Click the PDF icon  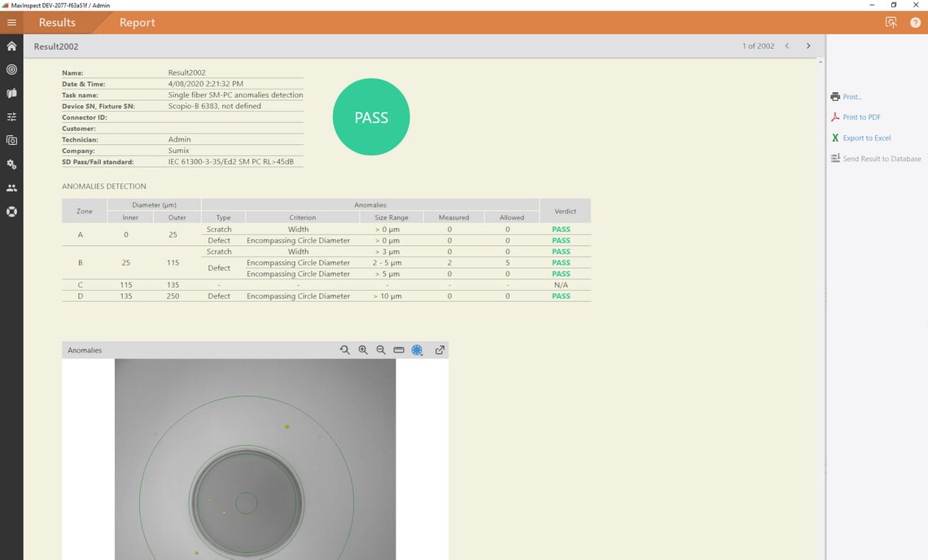tap(835, 117)
